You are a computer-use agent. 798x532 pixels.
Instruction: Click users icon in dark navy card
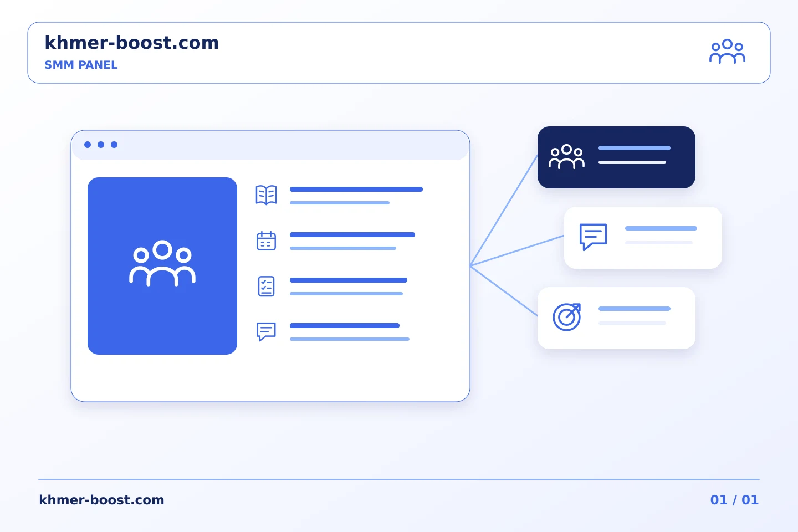click(566, 157)
